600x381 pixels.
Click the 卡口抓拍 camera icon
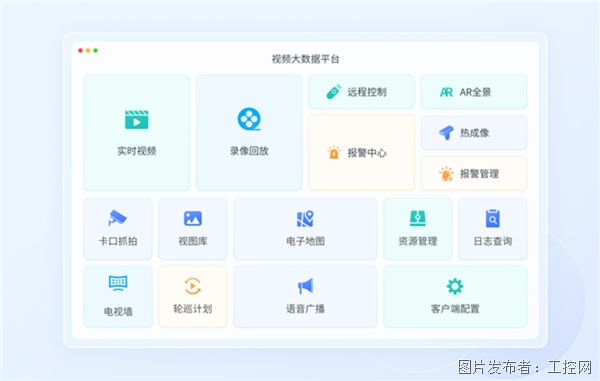pos(117,218)
